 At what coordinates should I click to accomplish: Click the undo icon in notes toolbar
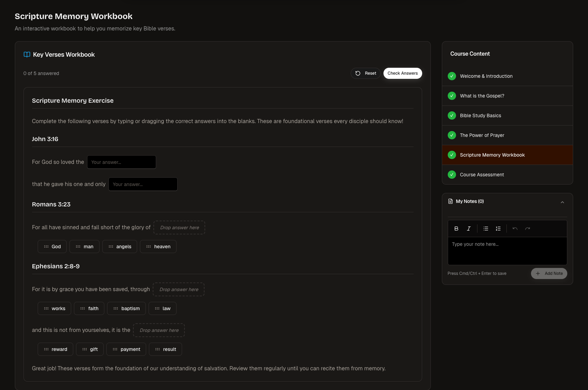[515, 229]
